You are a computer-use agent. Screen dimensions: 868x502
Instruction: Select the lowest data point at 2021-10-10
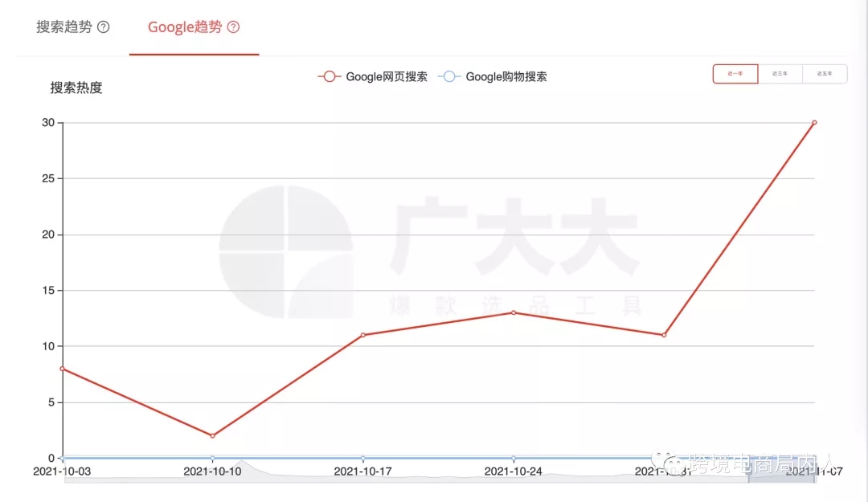click(211, 434)
